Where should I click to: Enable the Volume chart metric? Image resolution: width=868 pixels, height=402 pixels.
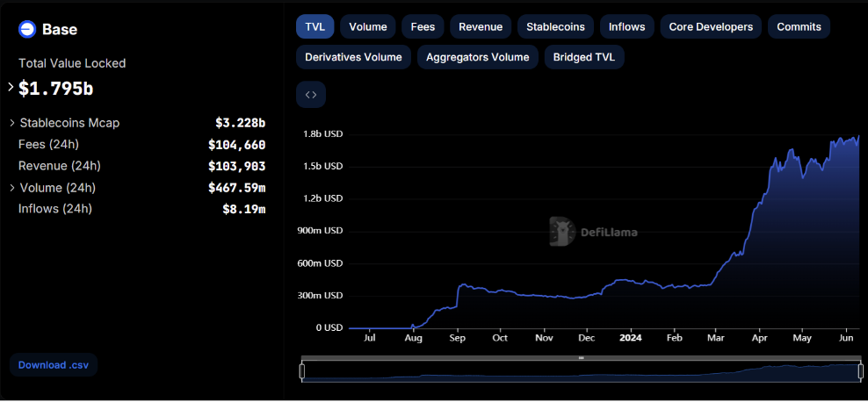368,26
